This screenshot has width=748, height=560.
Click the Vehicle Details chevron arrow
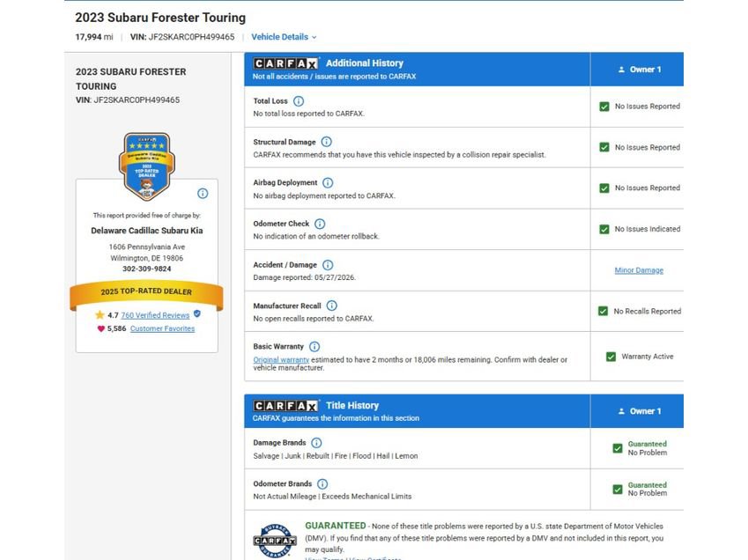point(314,37)
